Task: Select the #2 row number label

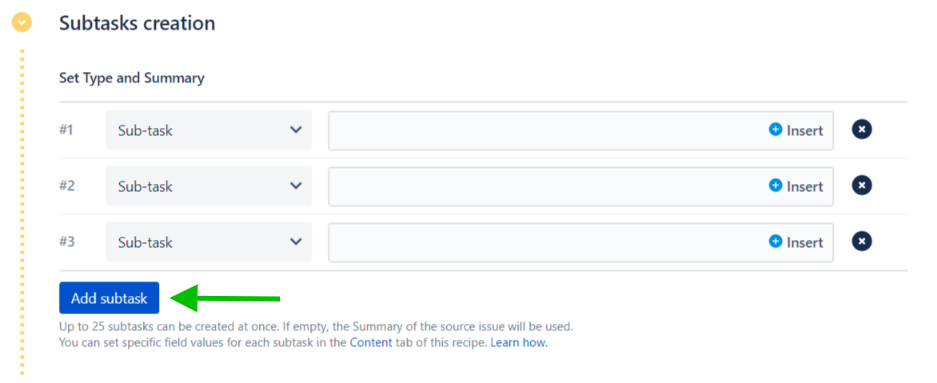Action: pyautogui.click(x=67, y=186)
